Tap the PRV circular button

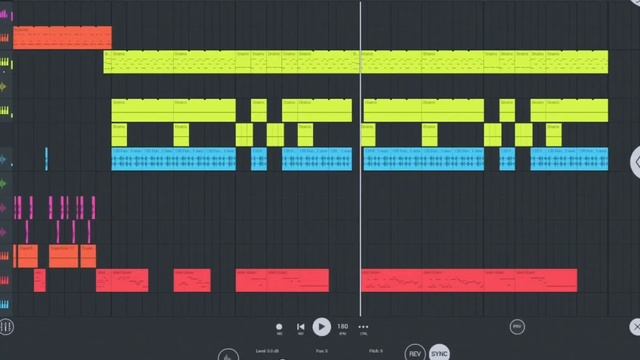coord(517,327)
